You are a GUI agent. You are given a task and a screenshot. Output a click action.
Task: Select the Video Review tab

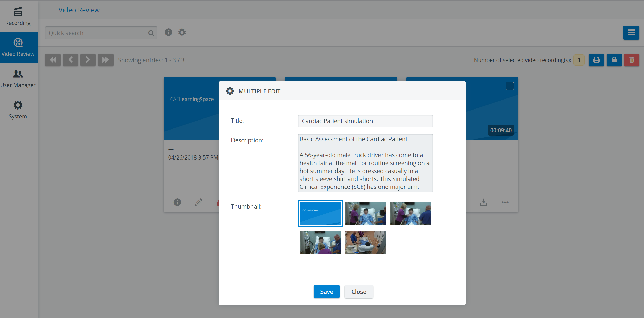pyautogui.click(x=79, y=10)
